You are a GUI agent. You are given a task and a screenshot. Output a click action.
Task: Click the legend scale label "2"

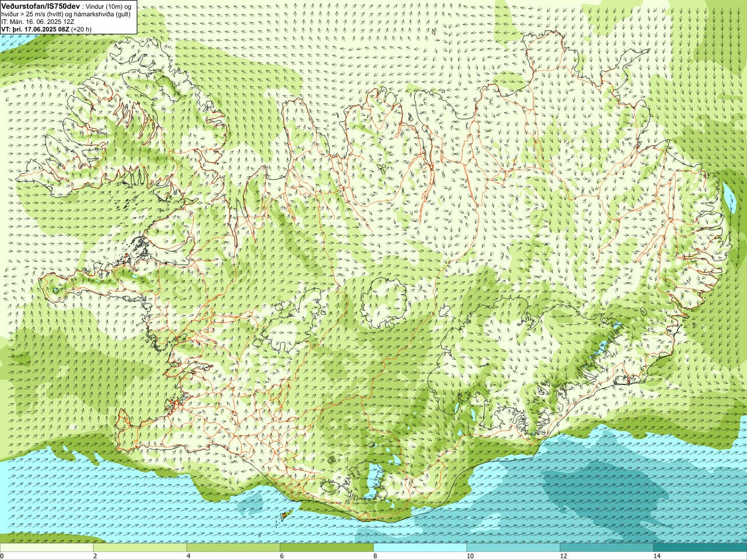click(95, 556)
